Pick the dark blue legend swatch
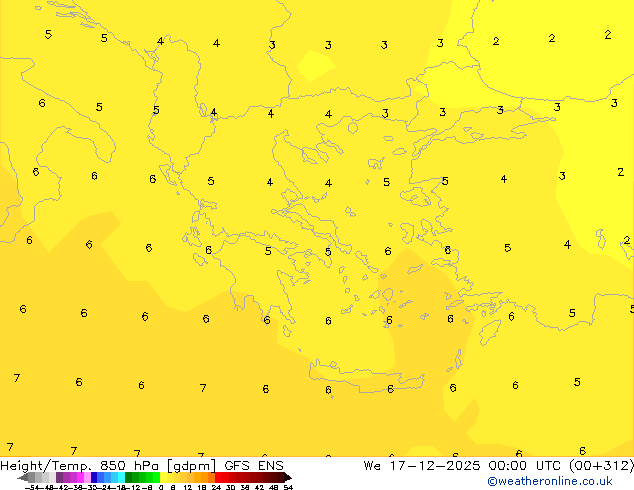 pyautogui.click(x=94, y=477)
